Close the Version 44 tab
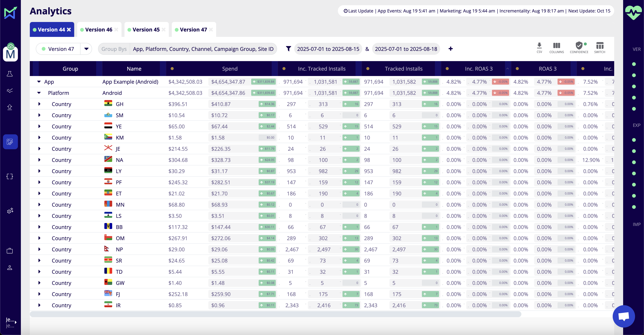This screenshot has width=644, height=335. click(x=69, y=30)
